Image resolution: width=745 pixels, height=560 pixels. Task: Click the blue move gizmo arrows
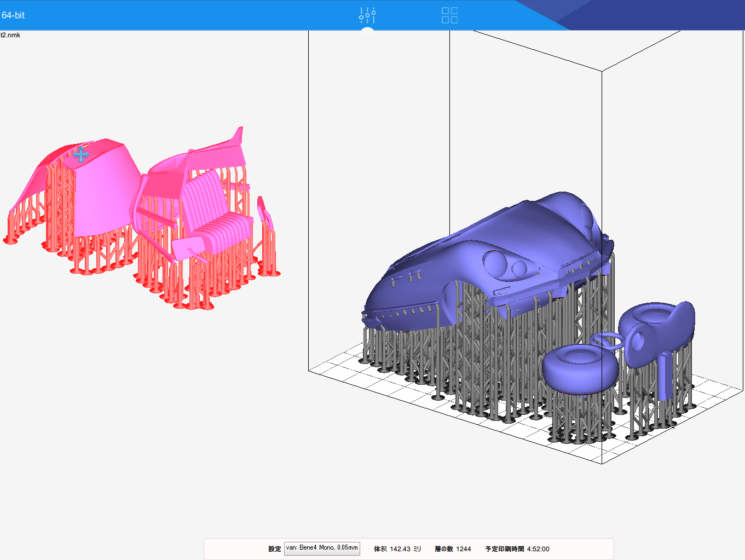(81, 154)
